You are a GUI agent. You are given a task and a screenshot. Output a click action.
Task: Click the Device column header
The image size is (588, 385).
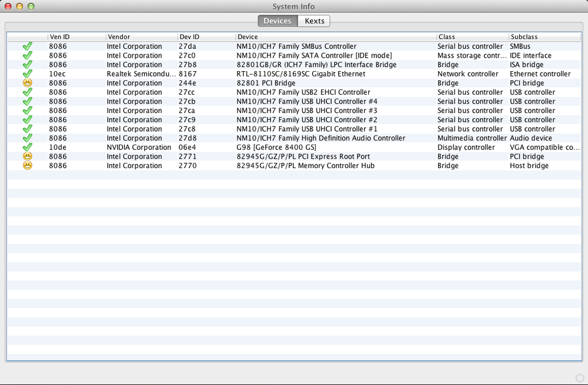(335, 36)
